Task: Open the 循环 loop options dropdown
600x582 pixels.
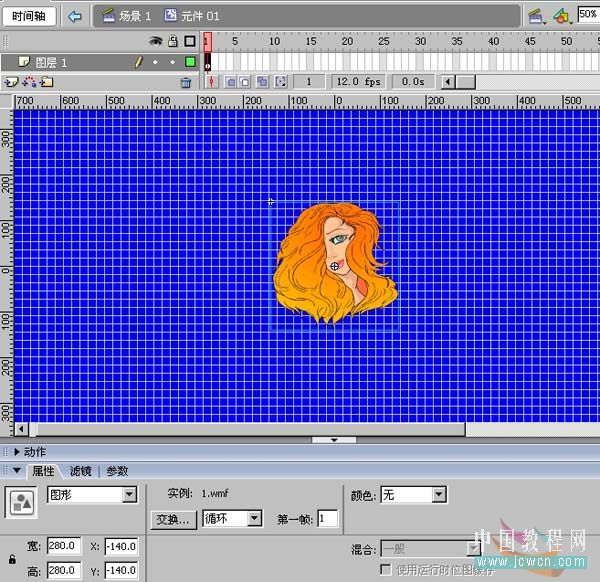Action: point(254,519)
